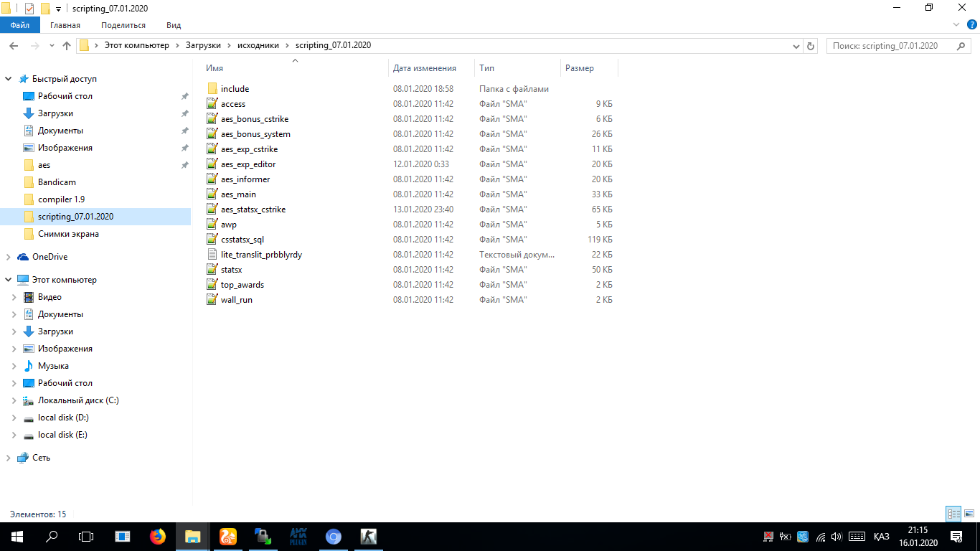
Task: Select the lite_translit_prbblyrdy text document icon
Action: click(x=212, y=255)
